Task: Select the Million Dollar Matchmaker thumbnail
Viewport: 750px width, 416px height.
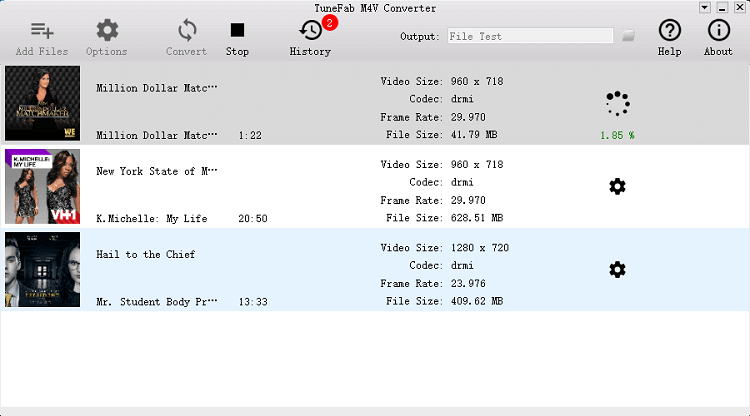Action: click(43, 103)
